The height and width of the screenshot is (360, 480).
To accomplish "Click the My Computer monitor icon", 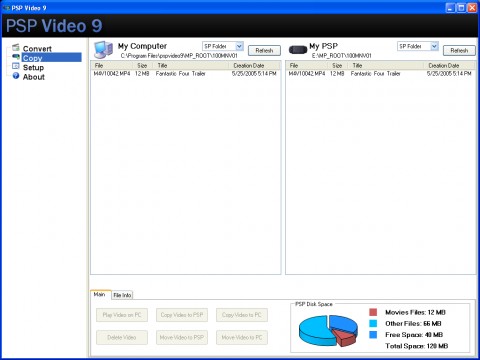I will (103, 50).
